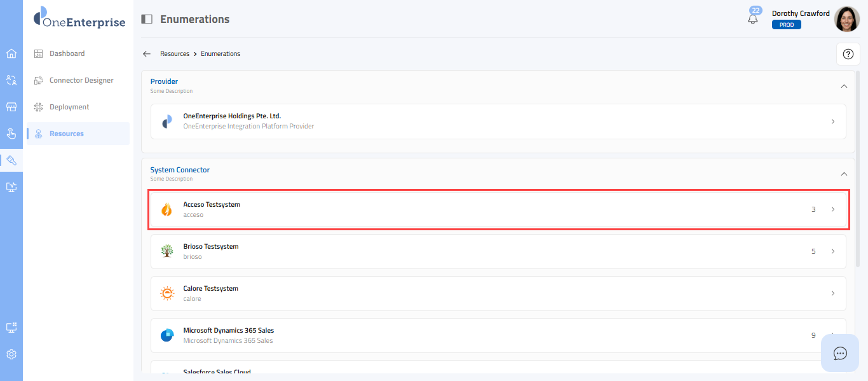This screenshot has height=381, width=868.
Task: Toggle the sidebar panel icon
Action: (147, 19)
